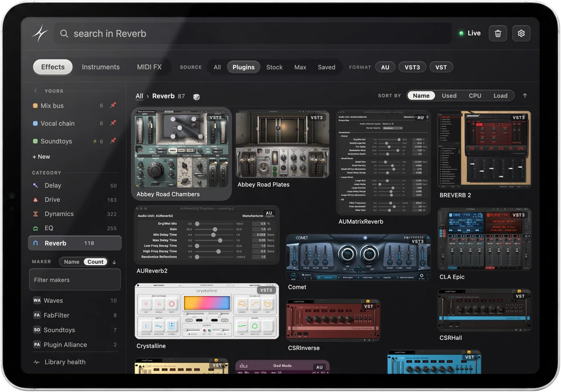Switch to the MIDI FX tab
The image size is (561, 392).
coord(149,67)
